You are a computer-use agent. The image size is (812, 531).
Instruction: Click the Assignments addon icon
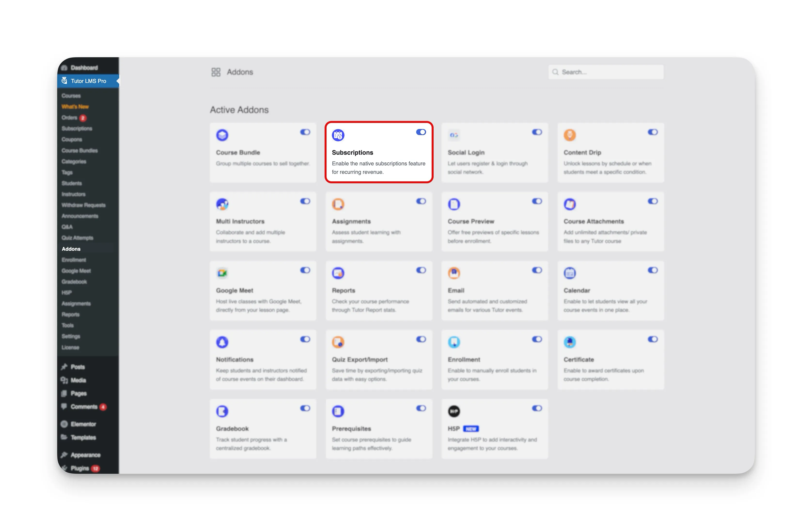(x=338, y=204)
